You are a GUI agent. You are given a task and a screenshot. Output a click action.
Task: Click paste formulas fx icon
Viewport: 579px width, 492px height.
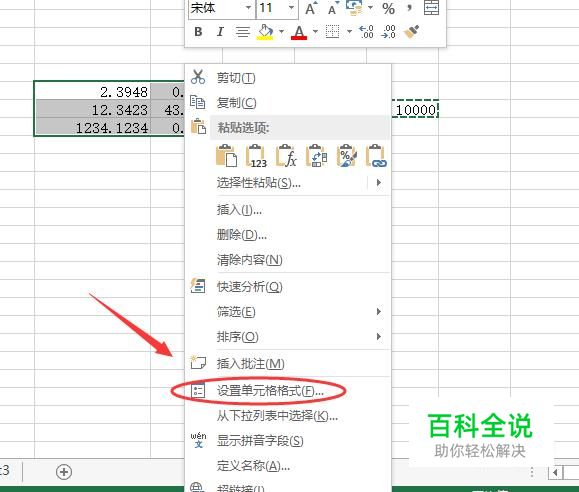[286, 156]
